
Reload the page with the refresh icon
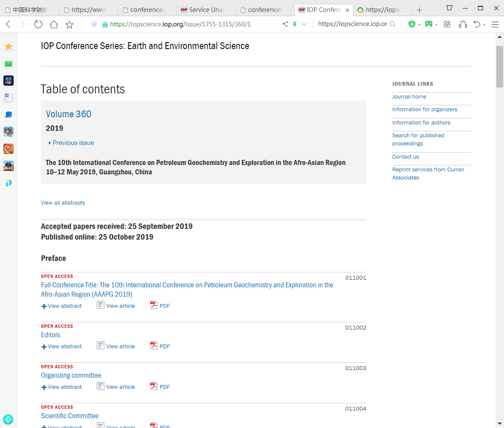pos(38,24)
